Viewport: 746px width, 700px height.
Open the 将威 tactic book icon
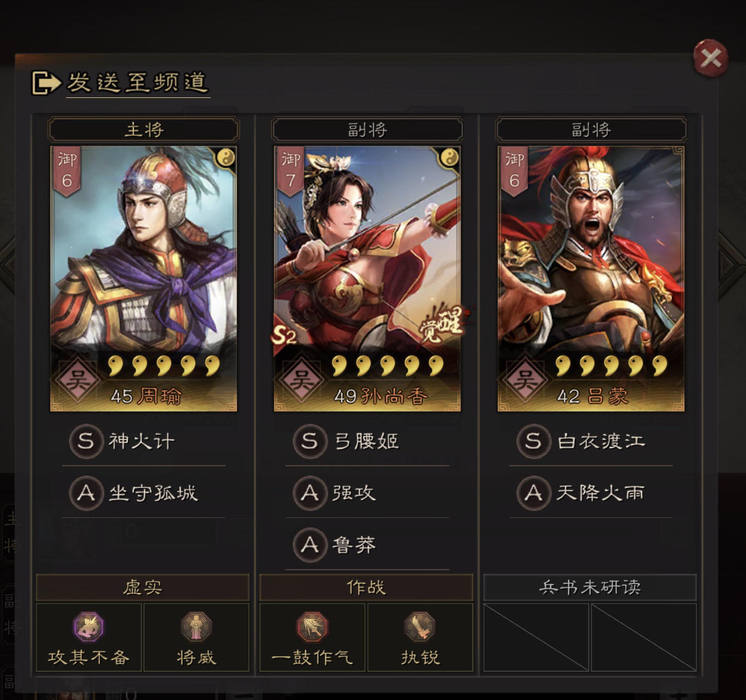point(196,627)
